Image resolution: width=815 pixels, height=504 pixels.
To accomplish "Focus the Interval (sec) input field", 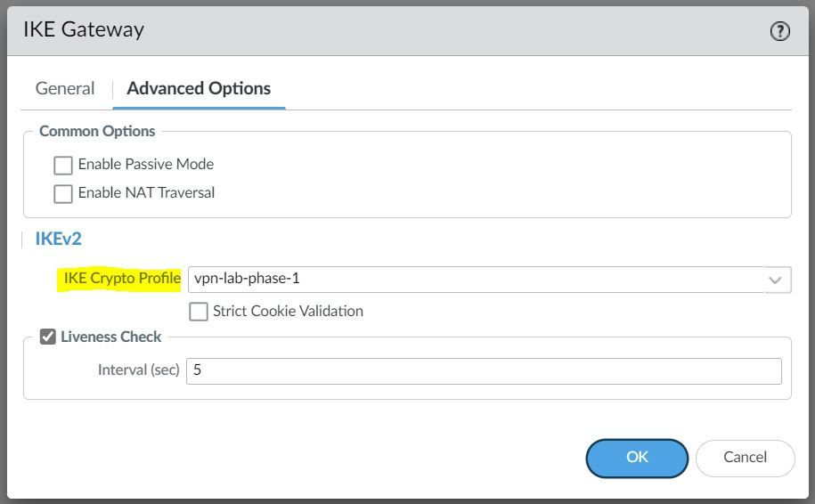I will tap(484, 371).
